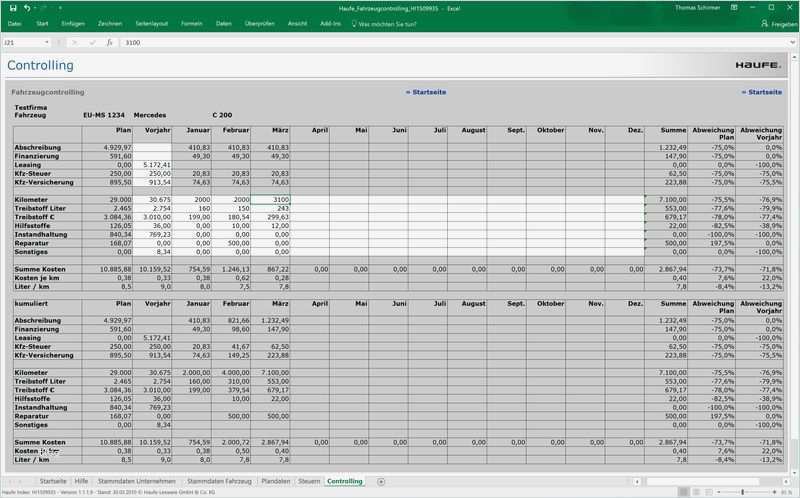Click the previous sheet navigation arrow
This screenshot has width=800, height=498.
[12, 481]
